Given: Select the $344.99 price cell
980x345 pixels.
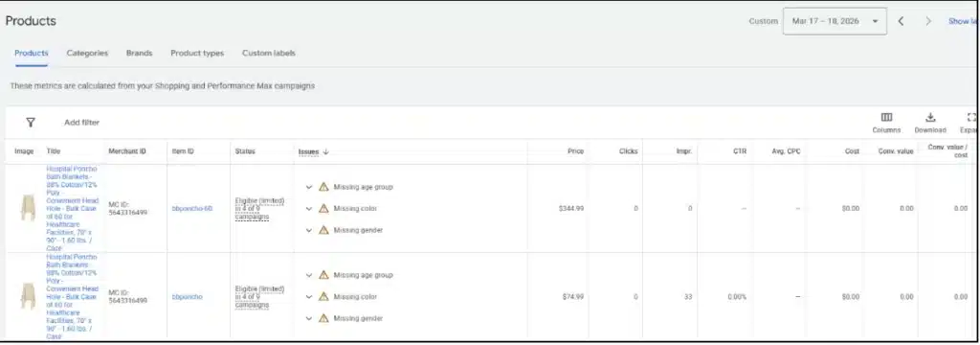Looking at the screenshot, I should point(571,209).
